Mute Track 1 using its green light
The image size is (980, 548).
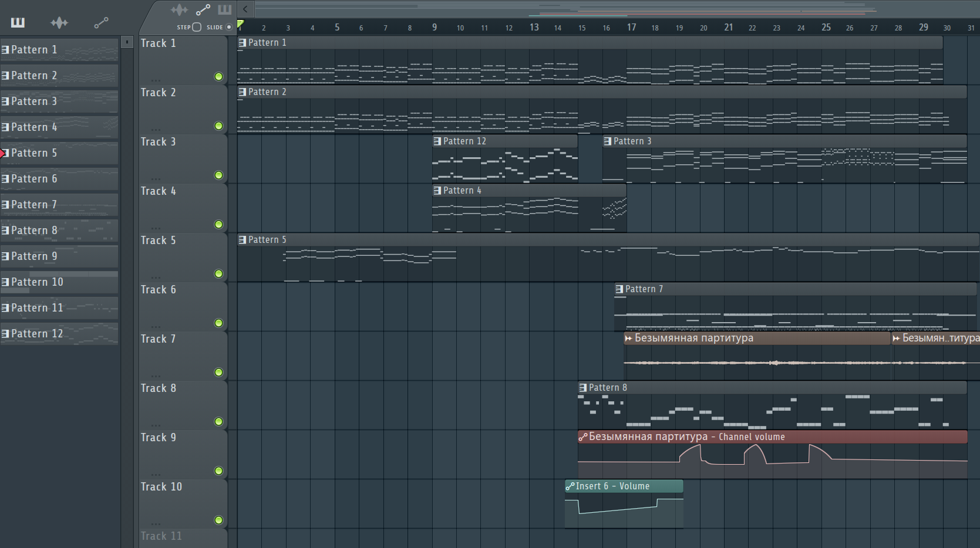click(x=218, y=76)
